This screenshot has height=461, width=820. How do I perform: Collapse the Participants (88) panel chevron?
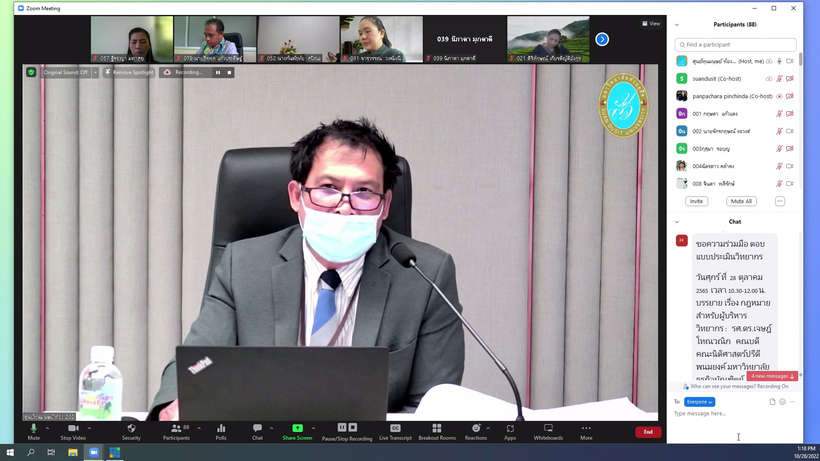(677, 25)
